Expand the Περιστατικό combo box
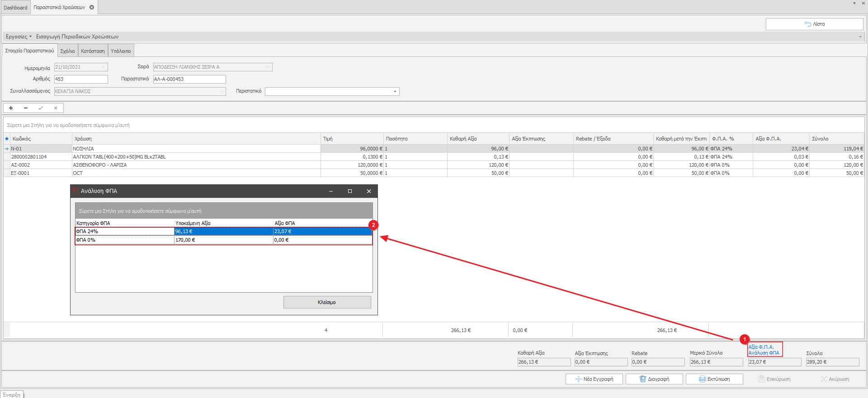This screenshot has width=868, height=398. tap(395, 92)
